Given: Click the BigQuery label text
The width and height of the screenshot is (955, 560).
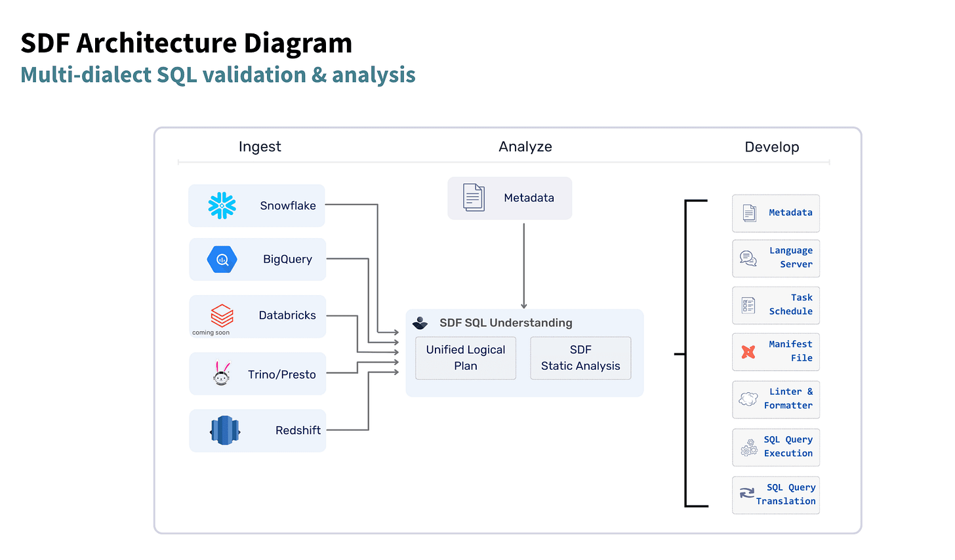Looking at the screenshot, I should click(287, 260).
